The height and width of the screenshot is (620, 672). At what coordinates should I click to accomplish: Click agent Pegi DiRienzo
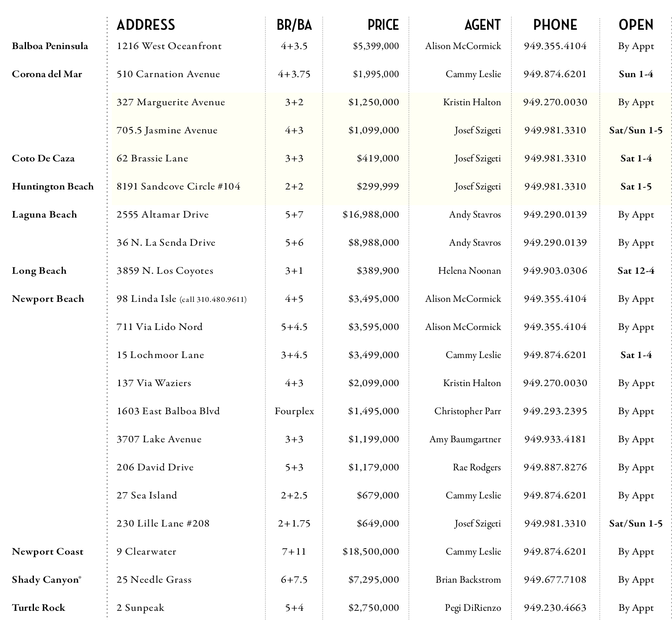click(x=472, y=608)
